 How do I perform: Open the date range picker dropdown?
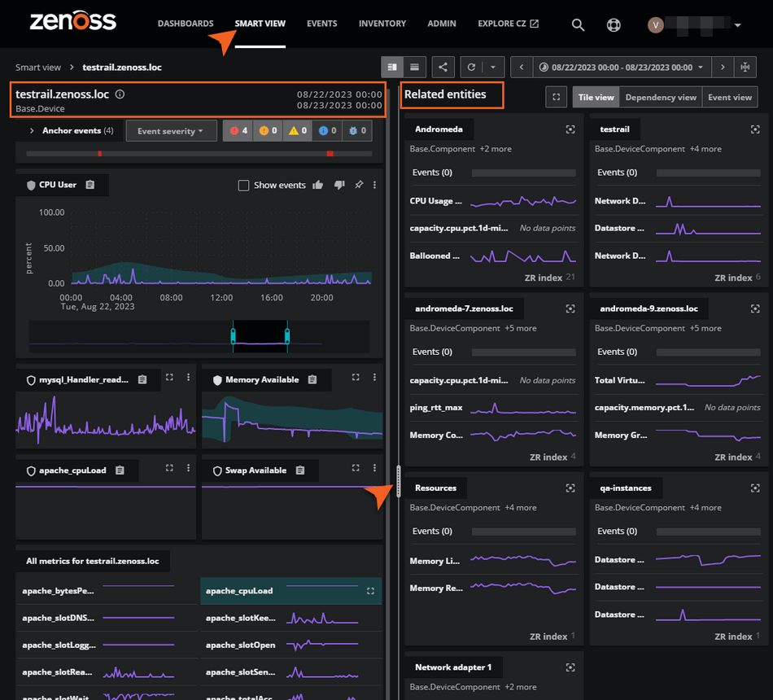(622, 67)
